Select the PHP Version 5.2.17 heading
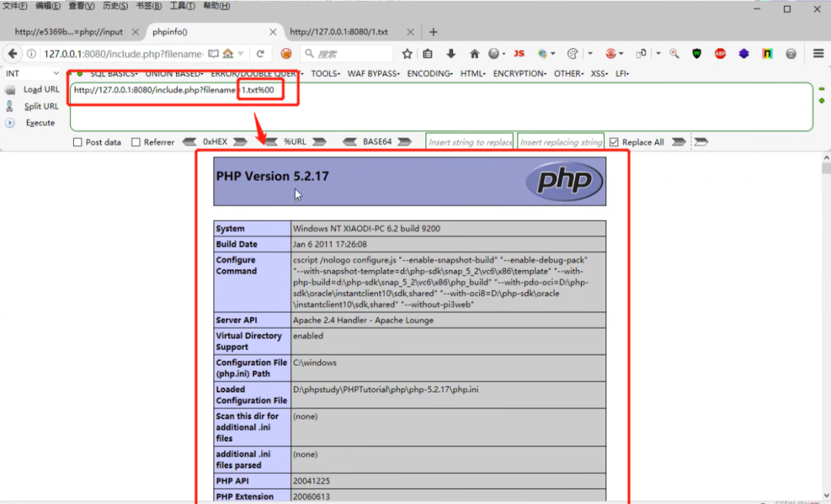The height and width of the screenshot is (504, 831). 272,176
